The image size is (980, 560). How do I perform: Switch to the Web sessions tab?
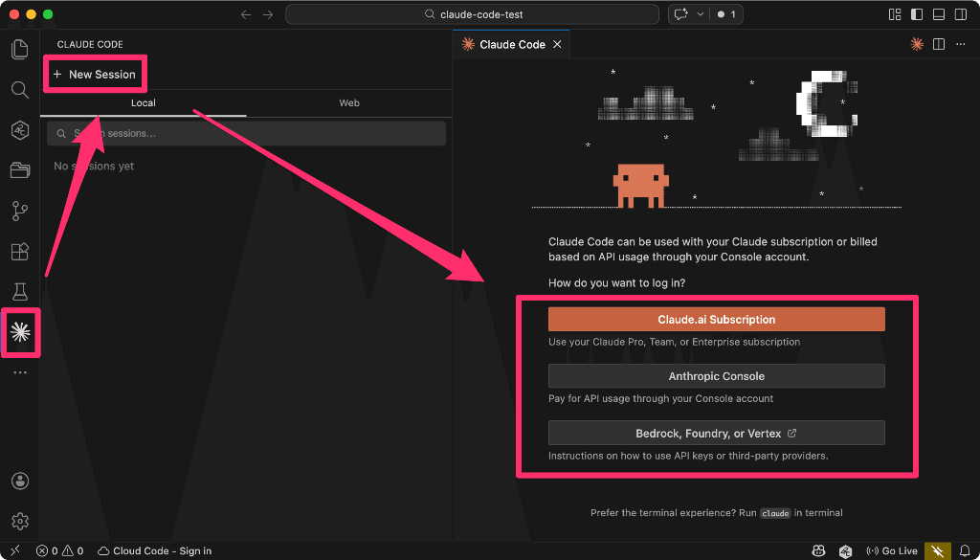pos(349,103)
